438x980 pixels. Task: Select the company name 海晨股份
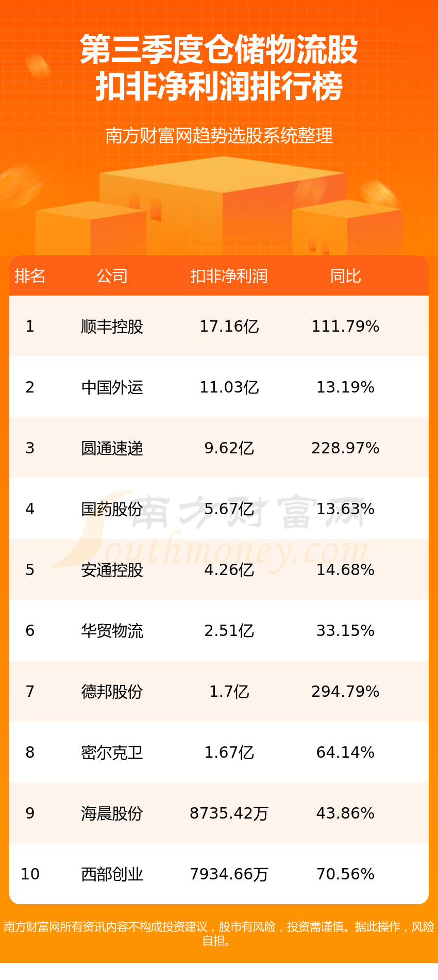coord(112,813)
